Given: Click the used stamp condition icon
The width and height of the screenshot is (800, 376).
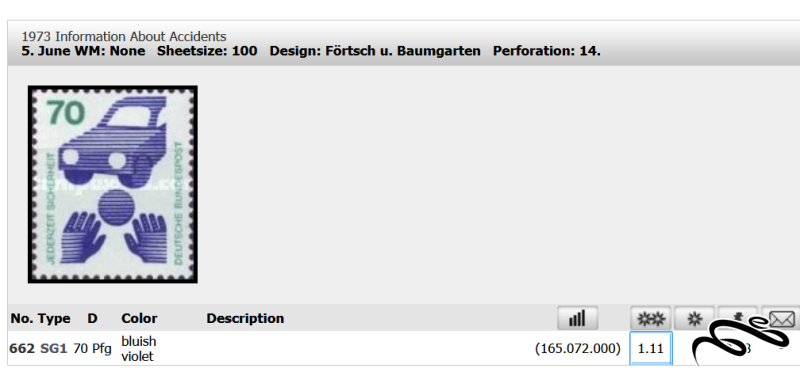Looking at the screenshot, I should coord(738,318).
